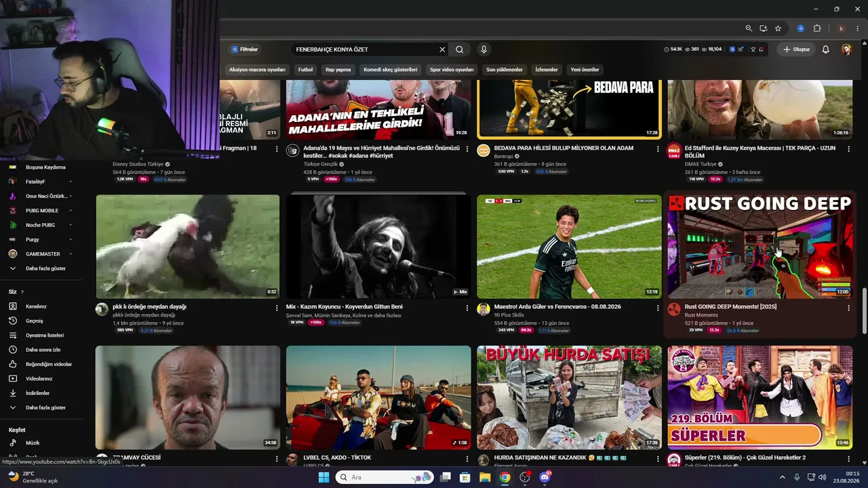Start voice search with the microphone icon

coord(484,49)
